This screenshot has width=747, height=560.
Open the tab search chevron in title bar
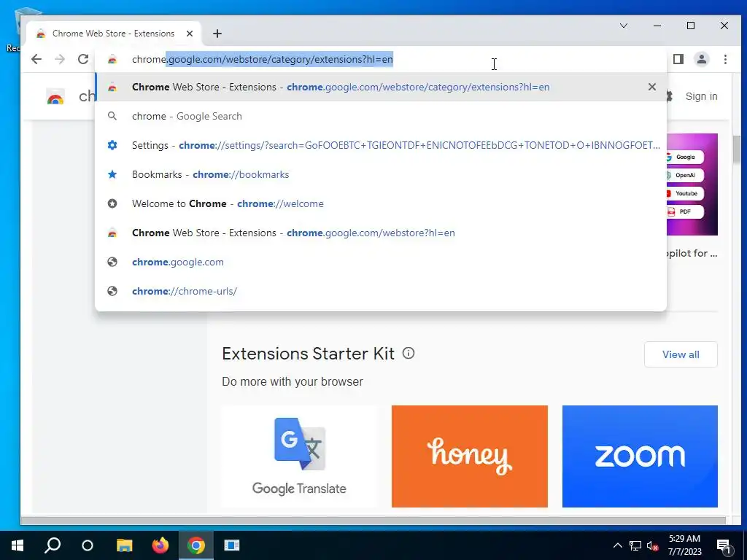pyautogui.click(x=624, y=26)
